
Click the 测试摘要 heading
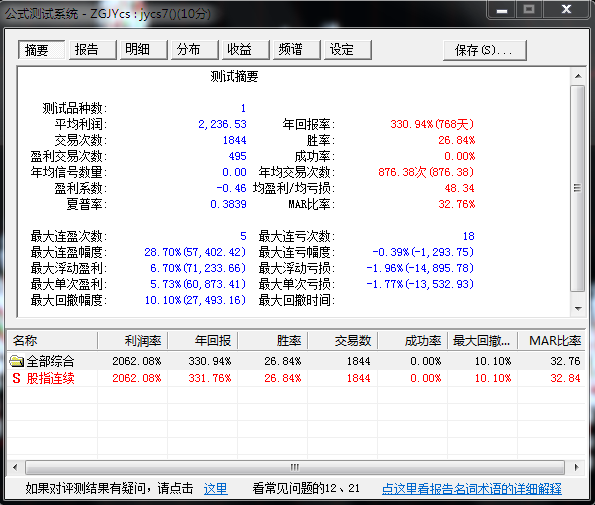pyautogui.click(x=234, y=77)
